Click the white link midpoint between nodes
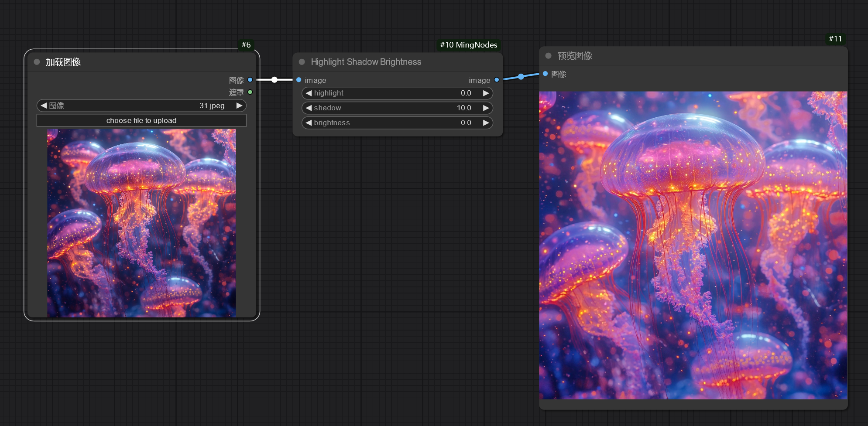The width and height of the screenshot is (868, 426). click(274, 80)
